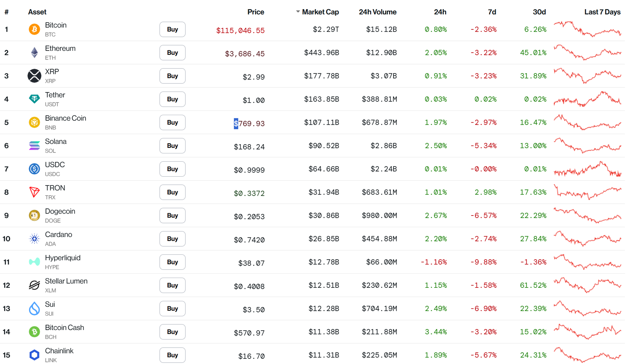The width and height of the screenshot is (628, 364).
Task: Sort by the Asset column header
Action: coord(37,12)
